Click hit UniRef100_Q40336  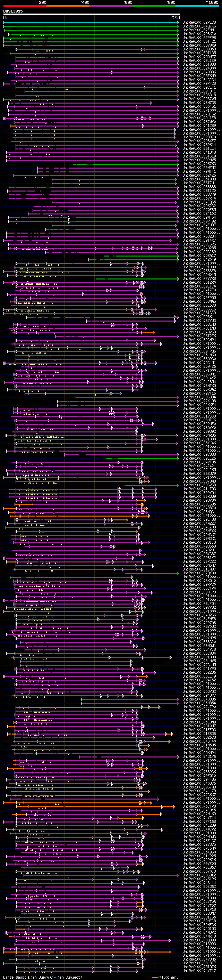coord(199,72)
